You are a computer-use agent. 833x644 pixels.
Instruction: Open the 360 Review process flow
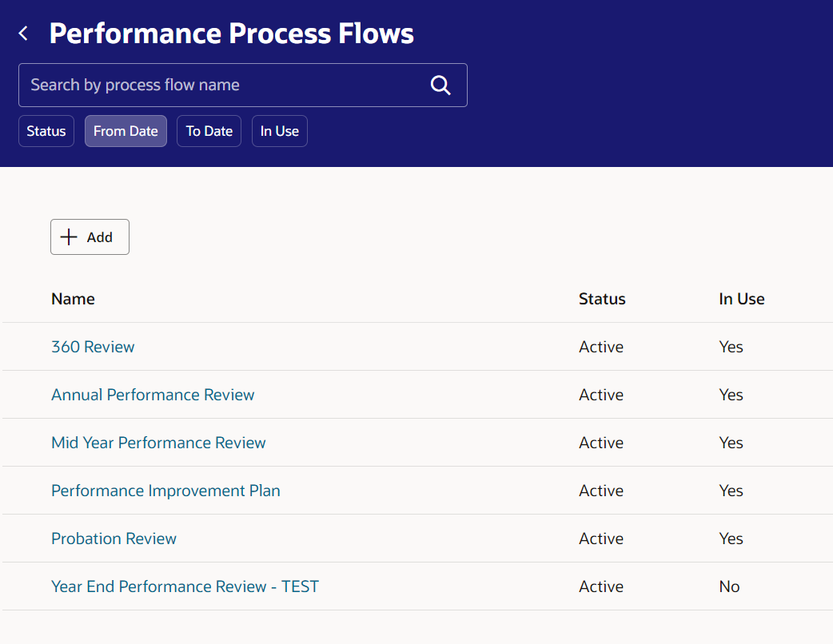coord(93,347)
